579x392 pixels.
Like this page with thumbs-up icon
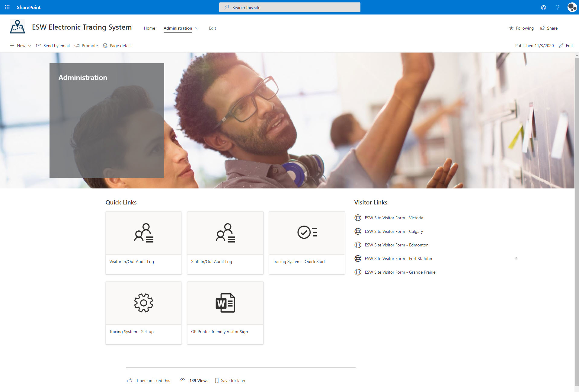coord(130,381)
